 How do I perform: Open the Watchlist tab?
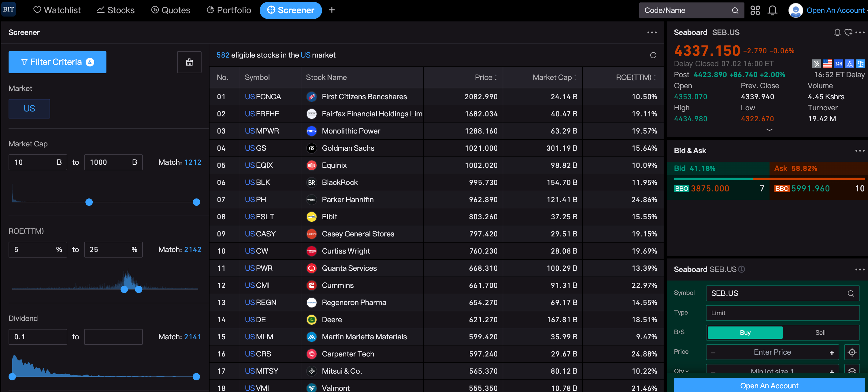tap(57, 10)
